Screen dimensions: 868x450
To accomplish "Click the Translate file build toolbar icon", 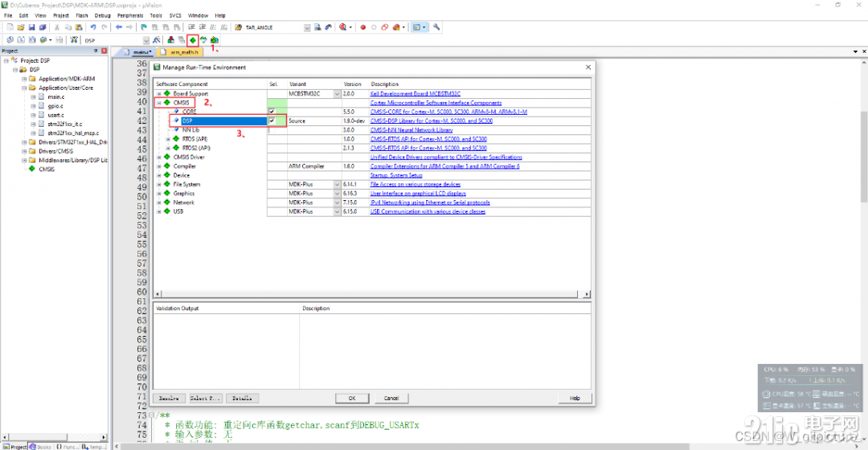I will pos(10,40).
